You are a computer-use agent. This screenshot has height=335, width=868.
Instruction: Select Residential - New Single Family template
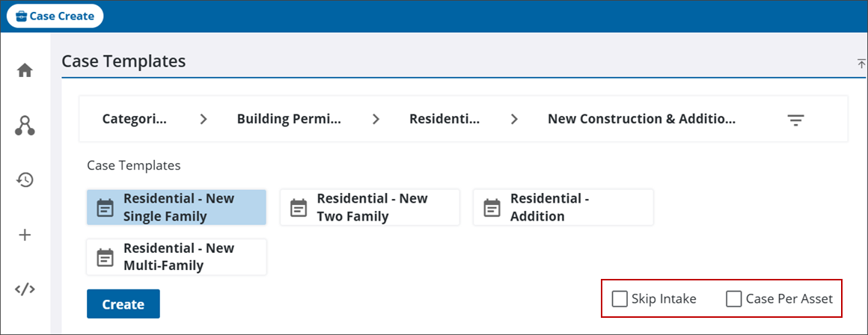[177, 207]
